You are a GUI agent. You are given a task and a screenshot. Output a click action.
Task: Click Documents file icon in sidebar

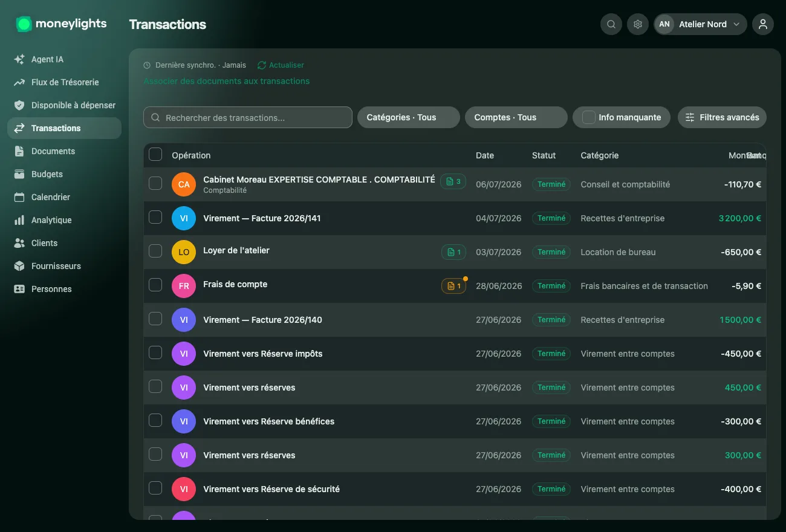tap(19, 151)
